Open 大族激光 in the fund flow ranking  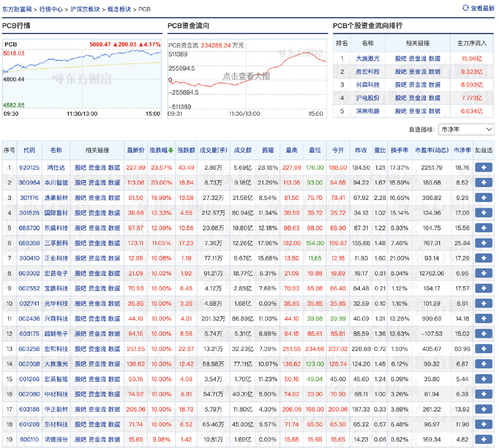point(368,58)
